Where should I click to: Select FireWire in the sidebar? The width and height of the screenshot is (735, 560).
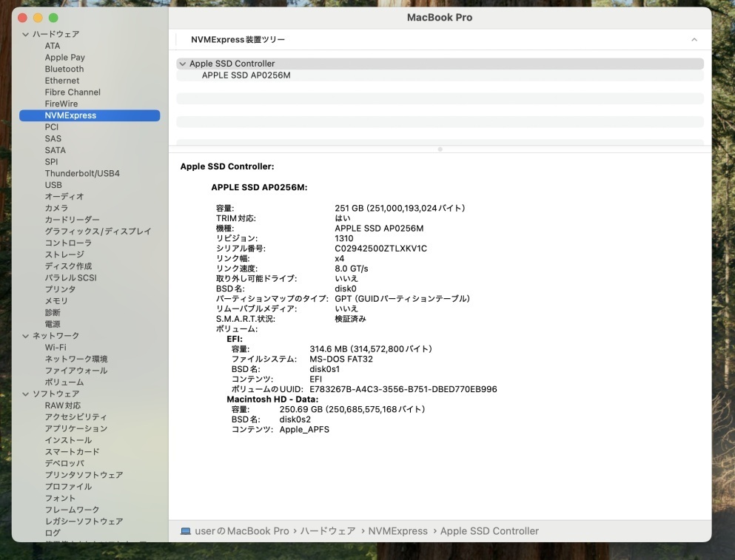pos(61,104)
